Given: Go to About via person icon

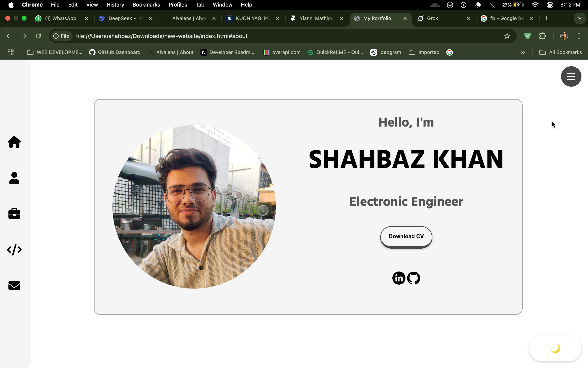Looking at the screenshot, I should point(14,178).
